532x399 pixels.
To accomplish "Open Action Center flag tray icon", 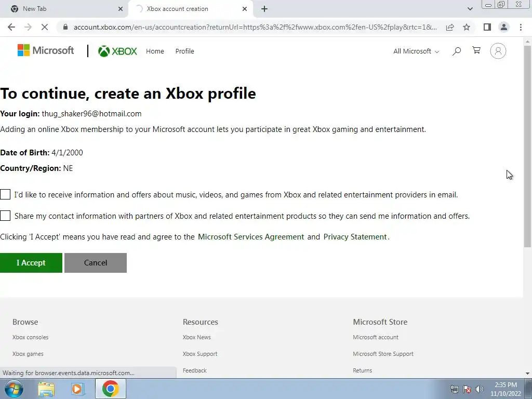I will click(467, 389).
